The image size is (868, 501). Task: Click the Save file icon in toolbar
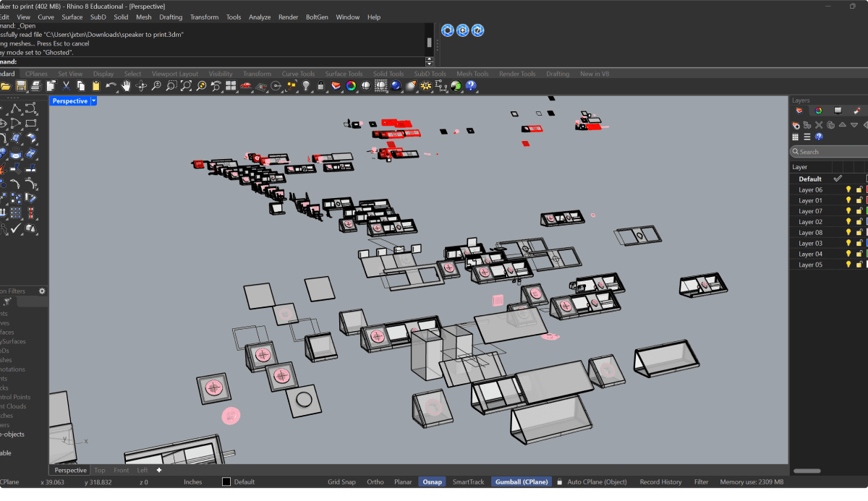click(21, 86)
